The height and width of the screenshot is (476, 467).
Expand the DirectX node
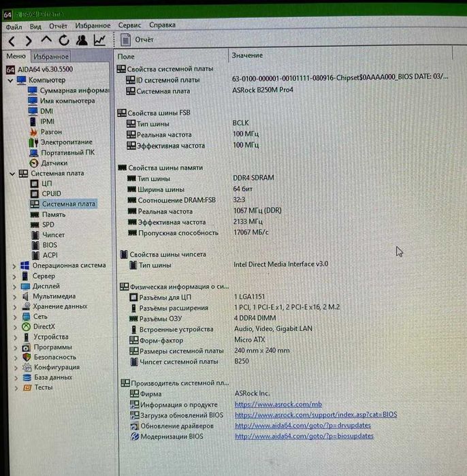click(15, 328)
